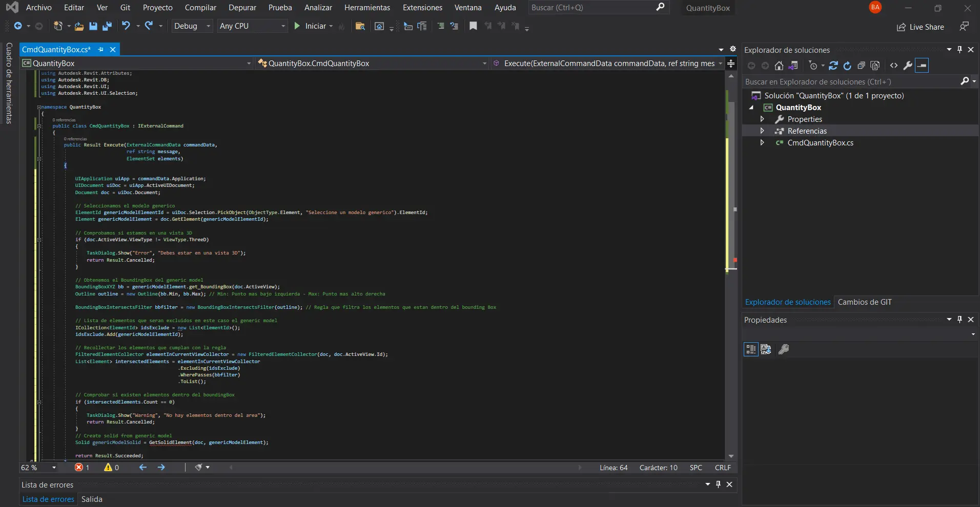
Task: Pin the CmdQuantityBox.cs tab
Action: click(x=100, y=50)
